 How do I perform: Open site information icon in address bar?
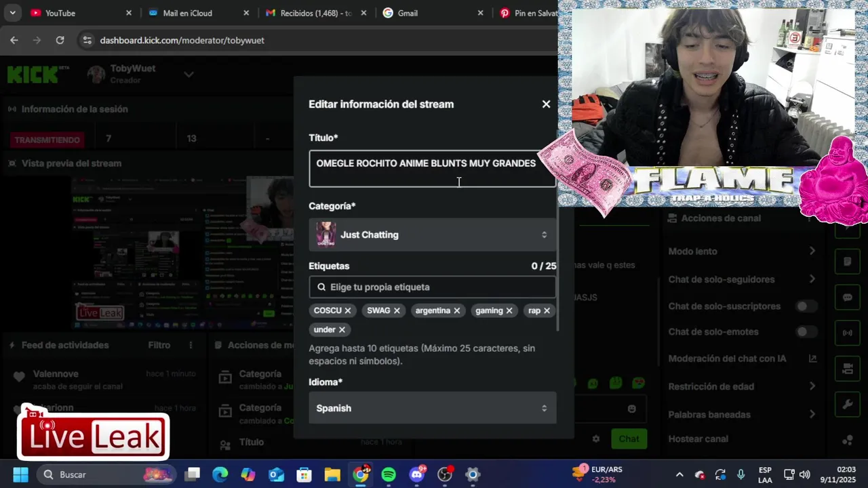[x=87, y=41]
